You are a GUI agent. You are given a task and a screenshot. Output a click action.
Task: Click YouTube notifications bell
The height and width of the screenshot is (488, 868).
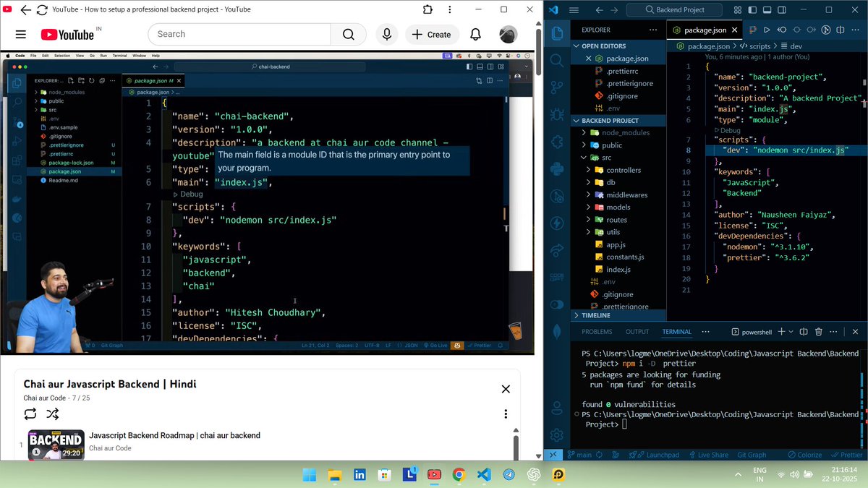pos(475,34)
